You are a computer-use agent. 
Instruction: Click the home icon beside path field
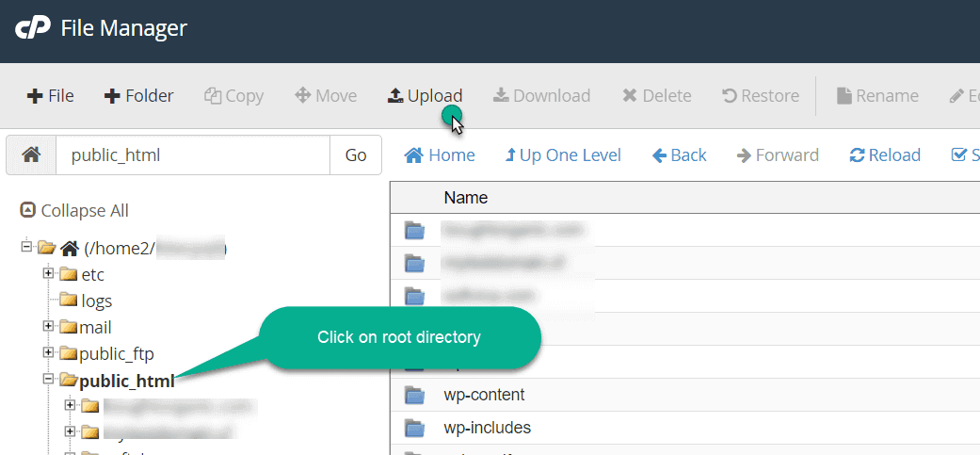coord(31,155)
